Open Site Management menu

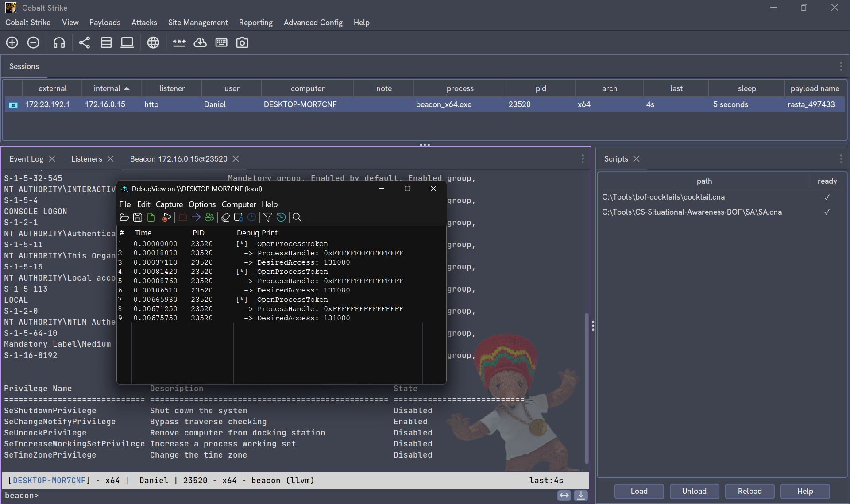(198, 23)
